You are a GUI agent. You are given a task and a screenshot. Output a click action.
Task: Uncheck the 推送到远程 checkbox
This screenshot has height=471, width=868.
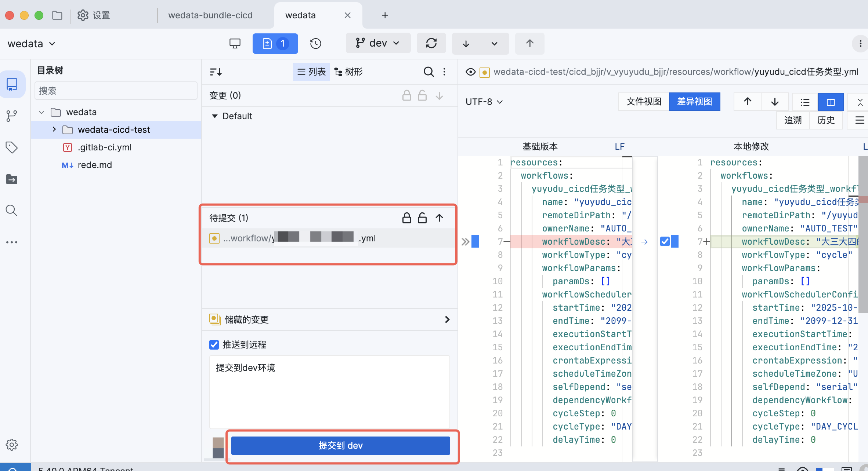click(x=214, y=344)
